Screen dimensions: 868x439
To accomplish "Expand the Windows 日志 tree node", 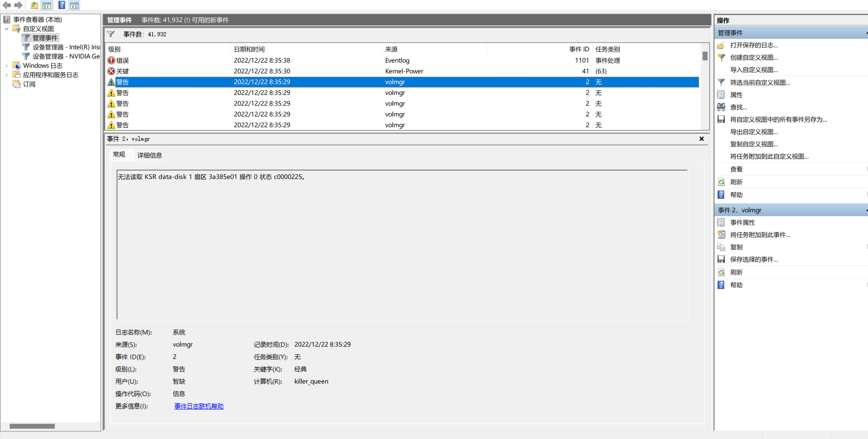I will (x=6, y=66).
